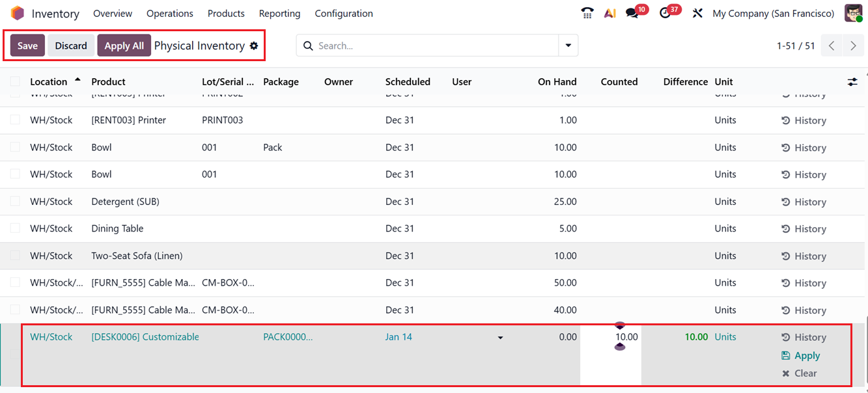
Task: Open the User dropdown in edited row
Action: click(x=500, y=338)
